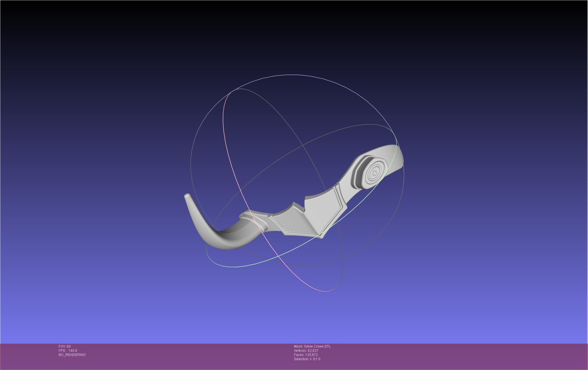Click the concentric circle emblem on the crown
The image size is (588, 370).
pos(375,173)
